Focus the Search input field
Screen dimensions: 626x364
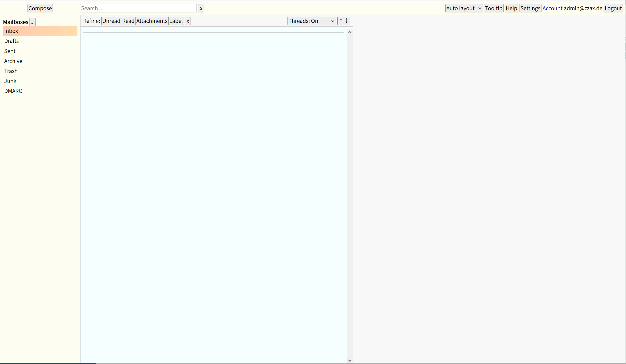[138, 8]
